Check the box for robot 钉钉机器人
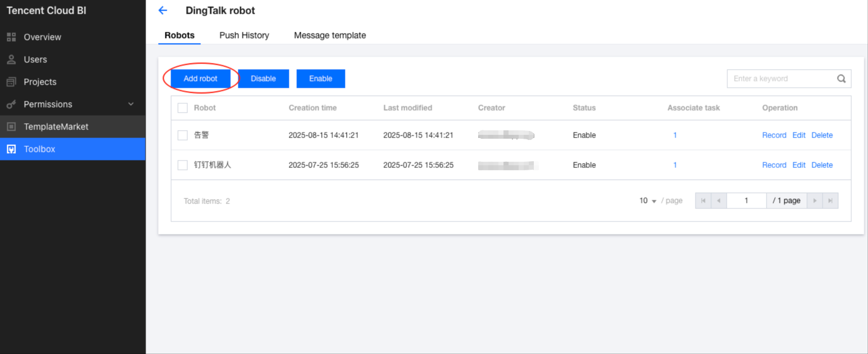Screen dimensions: 868x354 (182, 165)
